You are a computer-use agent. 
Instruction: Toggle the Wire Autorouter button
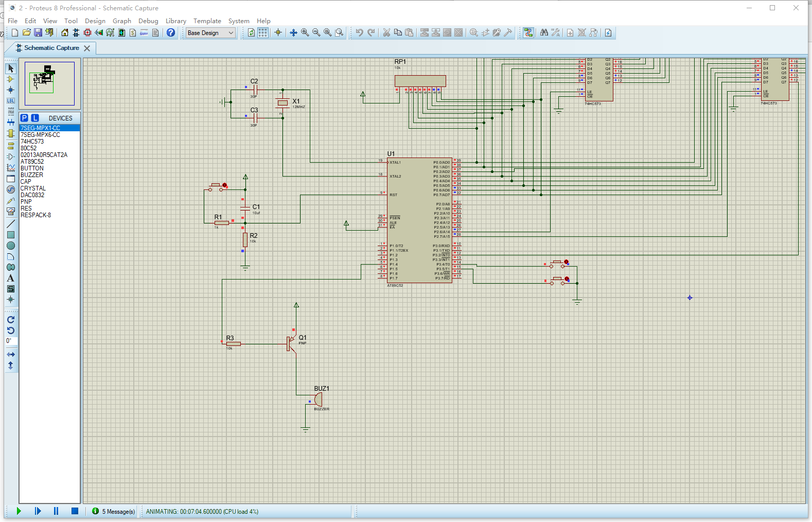coord(528,32)
